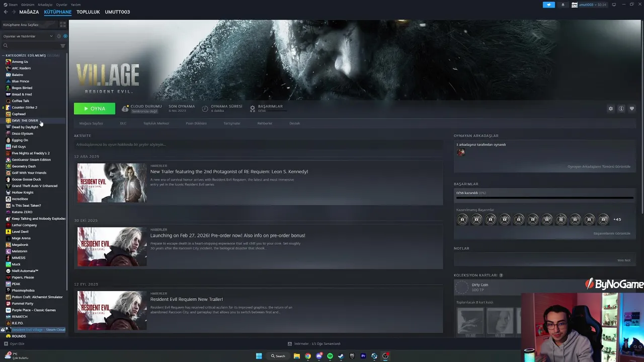This screenshot has height=362, width=644.
Task: Click the activity comment input field
Action: [259, 144]
